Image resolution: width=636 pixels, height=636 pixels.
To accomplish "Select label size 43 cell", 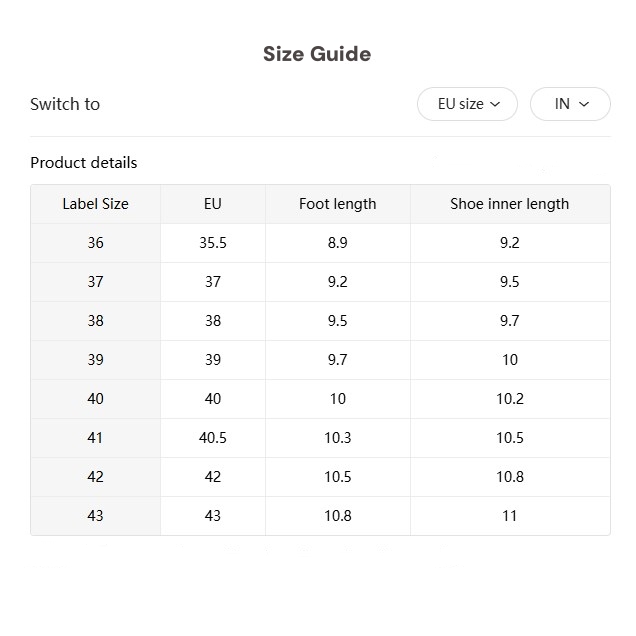I will tap(96, 516).
